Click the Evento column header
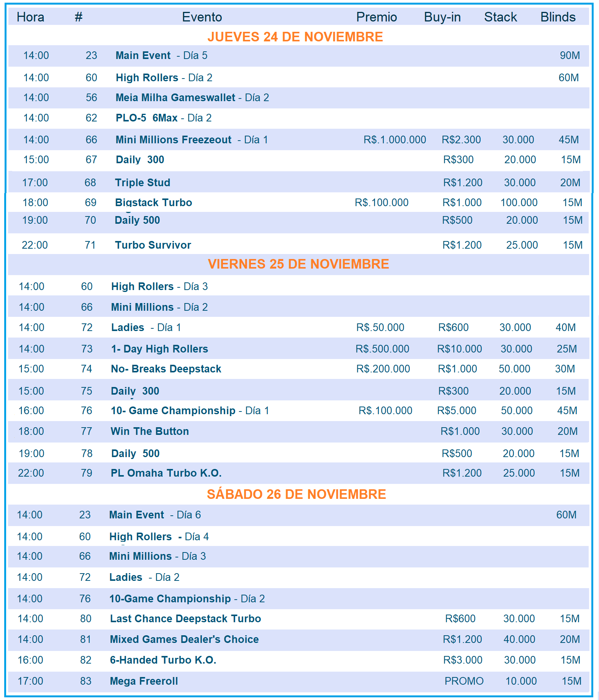The image size is (599, 700). 202,17
